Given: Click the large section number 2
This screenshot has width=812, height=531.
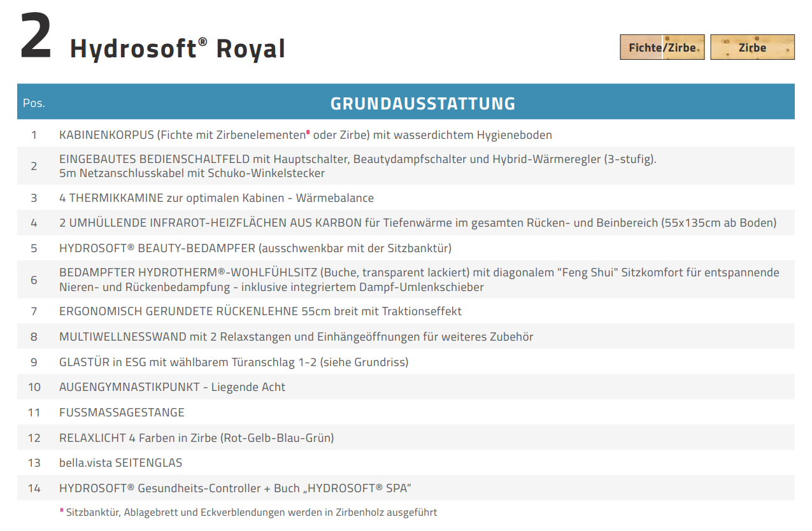Looking at the screenshot, I should (x=36, y=38).
